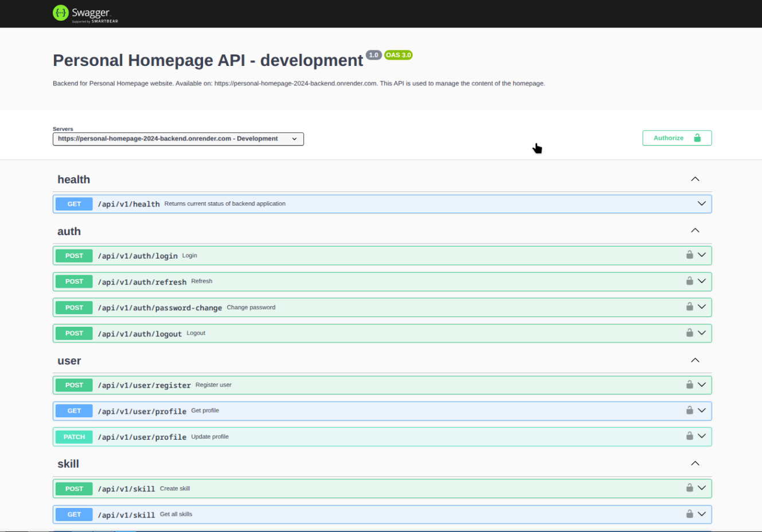Click the padlock icon on GET /api/v1/skill
This screenshot has height=532, width=762.
click(690, 514)
